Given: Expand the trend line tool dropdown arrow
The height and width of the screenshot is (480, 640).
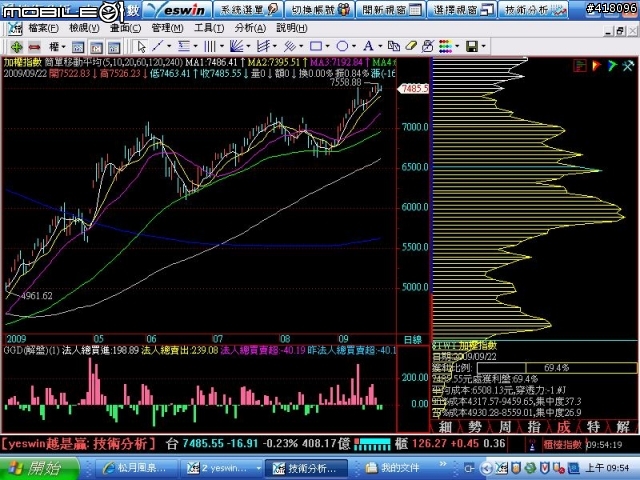Looking at the screenshot, I should tap(168, 46).
